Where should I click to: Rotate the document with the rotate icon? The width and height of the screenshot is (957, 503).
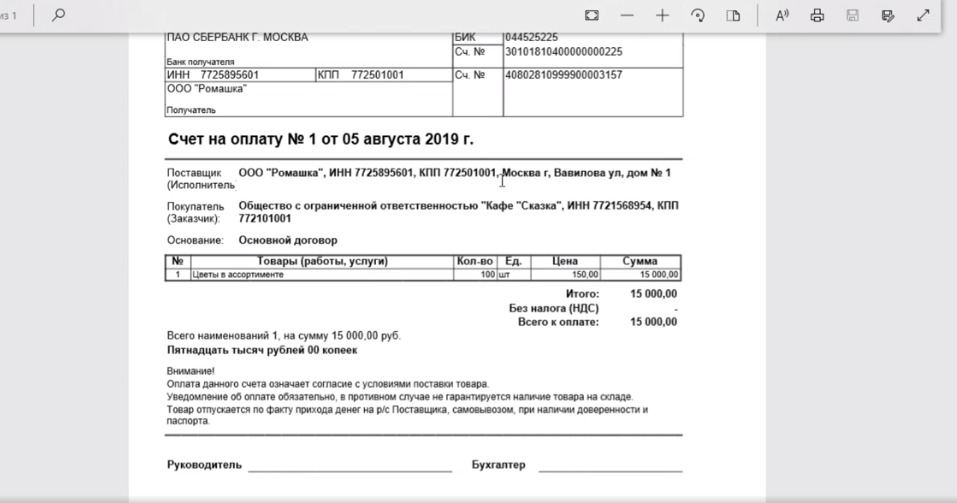point(698,15)
